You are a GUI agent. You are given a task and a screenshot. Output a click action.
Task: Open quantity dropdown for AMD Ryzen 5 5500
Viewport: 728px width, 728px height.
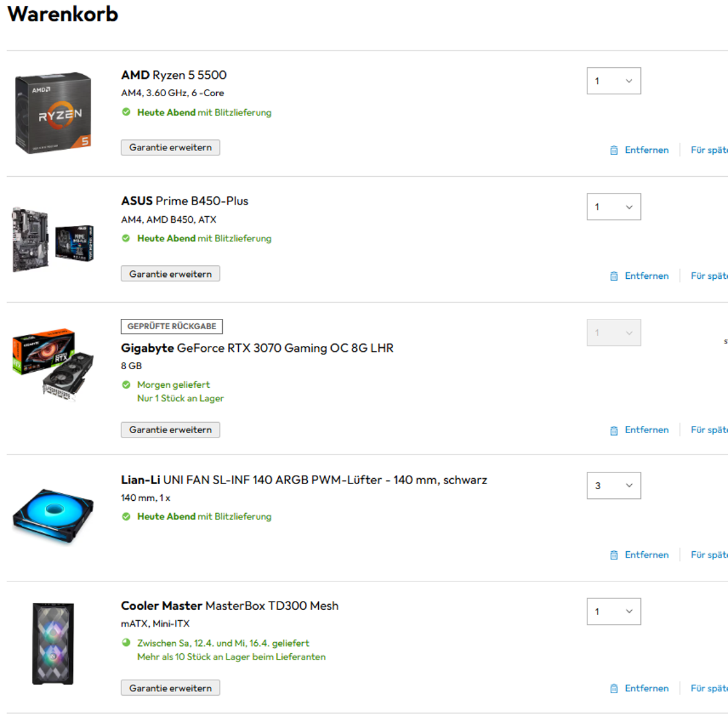pyautogui.click(x=614, y=81)
